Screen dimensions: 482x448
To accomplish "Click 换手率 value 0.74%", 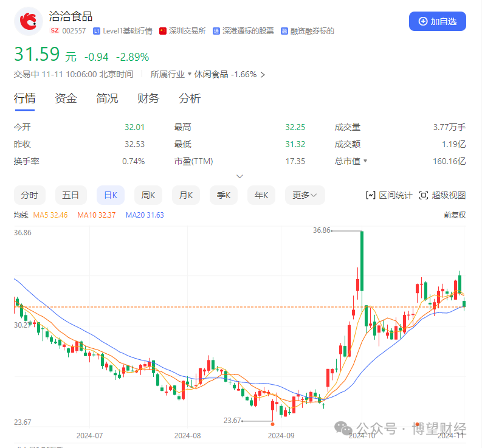I will pos(133,161).
